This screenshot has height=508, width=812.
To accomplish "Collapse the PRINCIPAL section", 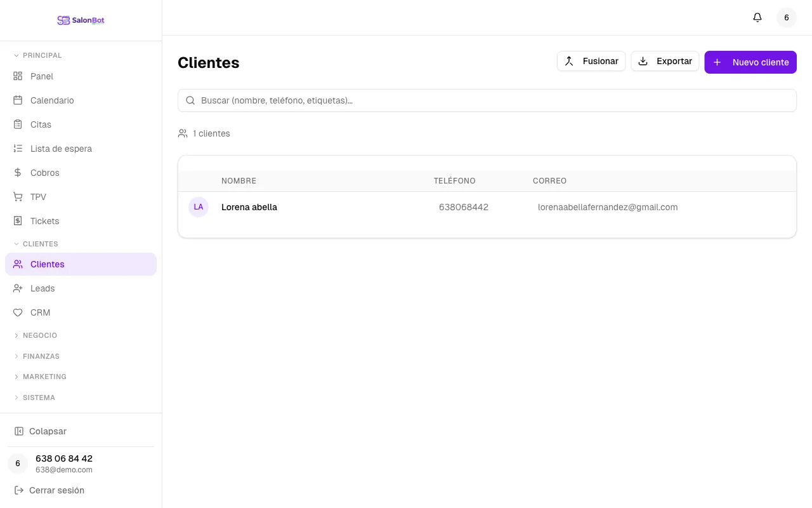I will 38,55.
